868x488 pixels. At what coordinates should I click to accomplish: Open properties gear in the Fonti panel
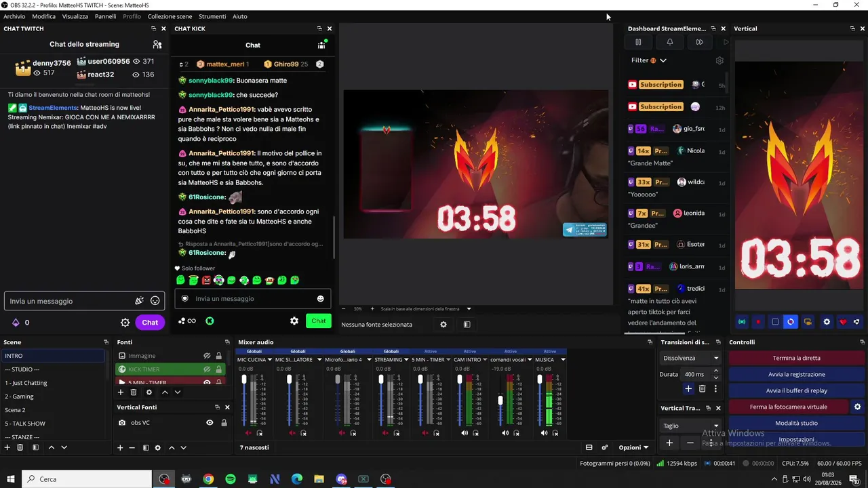149,392
